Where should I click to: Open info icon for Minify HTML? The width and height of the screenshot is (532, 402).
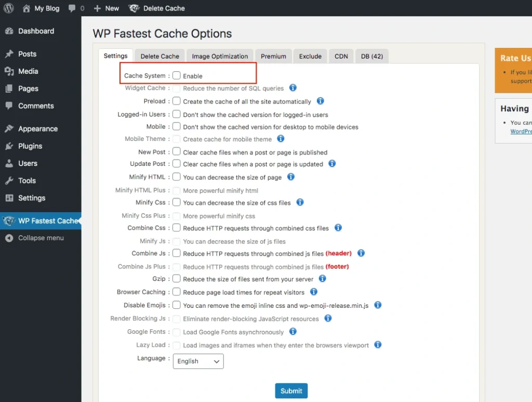pos(291,177)
